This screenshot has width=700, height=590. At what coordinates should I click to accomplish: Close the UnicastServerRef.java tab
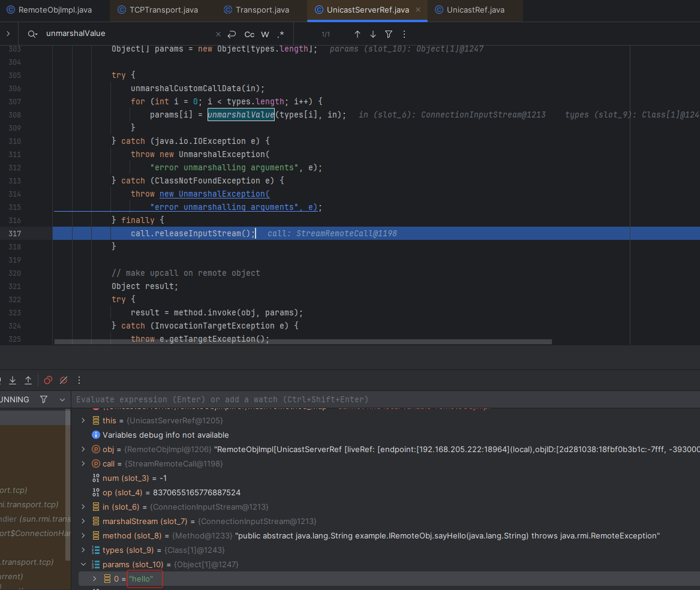coord(418,10)
